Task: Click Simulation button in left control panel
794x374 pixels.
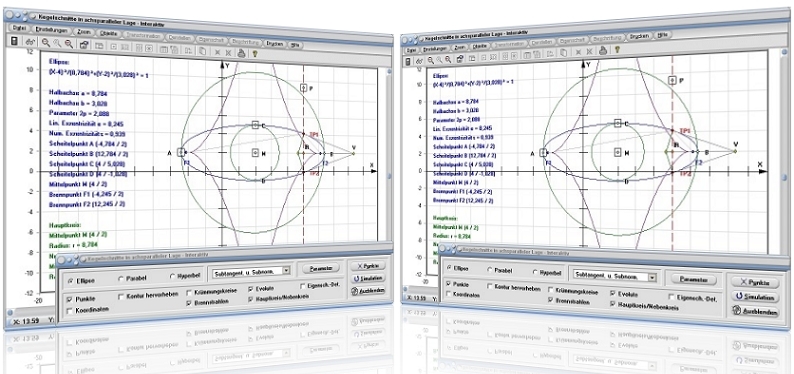Action: coord(368,278)
